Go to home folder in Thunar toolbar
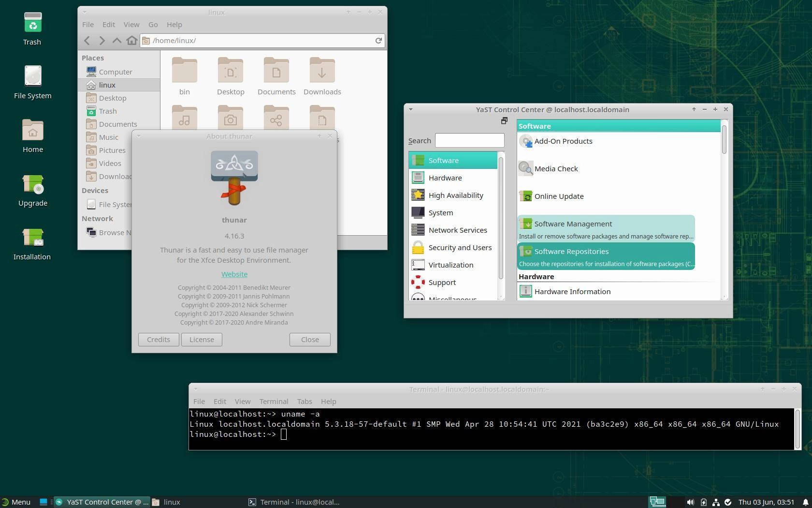812x508 pixels. click(x=131, y=41)
